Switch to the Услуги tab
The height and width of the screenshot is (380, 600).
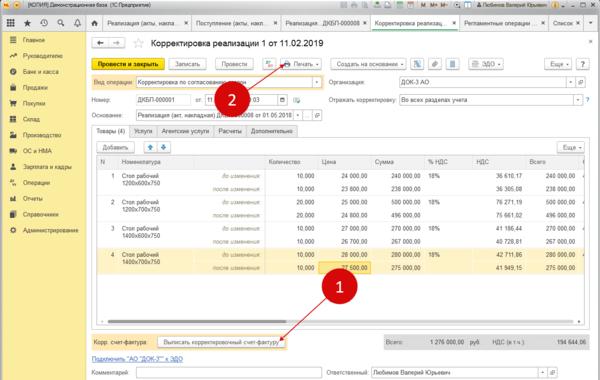(x=143, y=131)
